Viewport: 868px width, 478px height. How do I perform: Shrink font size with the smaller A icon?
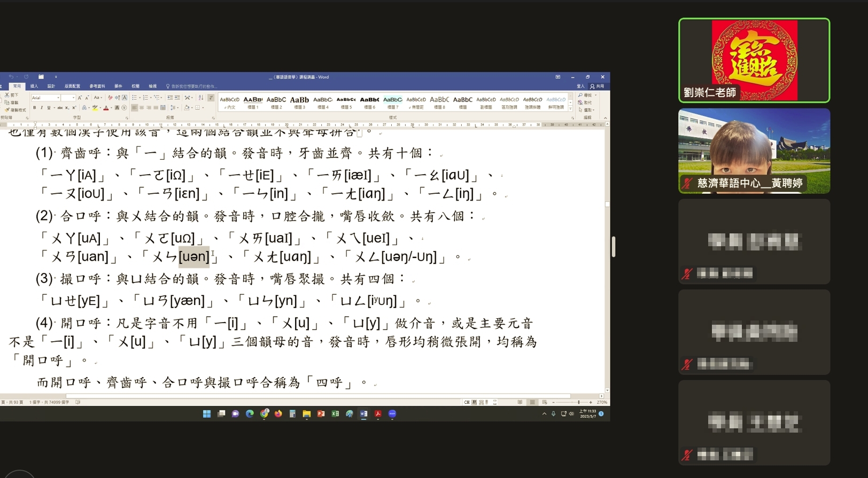click(x=87, y=98)
